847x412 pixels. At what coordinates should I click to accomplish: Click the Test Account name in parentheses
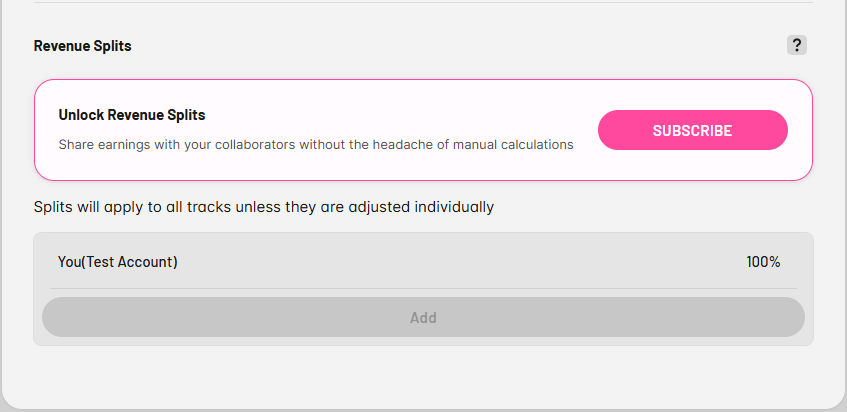click(x=132, y=262)
